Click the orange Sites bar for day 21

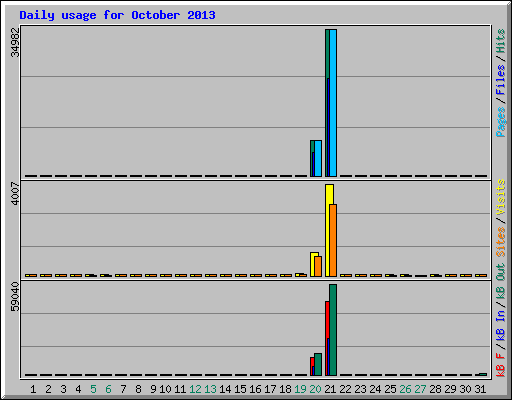click(333, 240)
